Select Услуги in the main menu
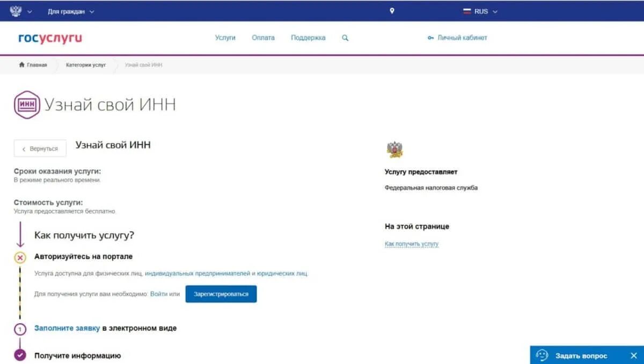 point(225,38)
